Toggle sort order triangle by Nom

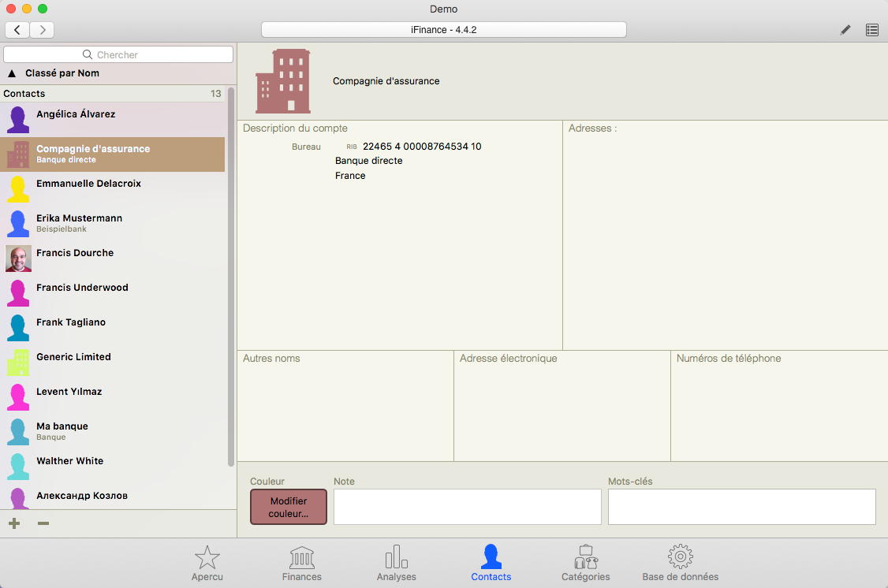tap(12, 73)
